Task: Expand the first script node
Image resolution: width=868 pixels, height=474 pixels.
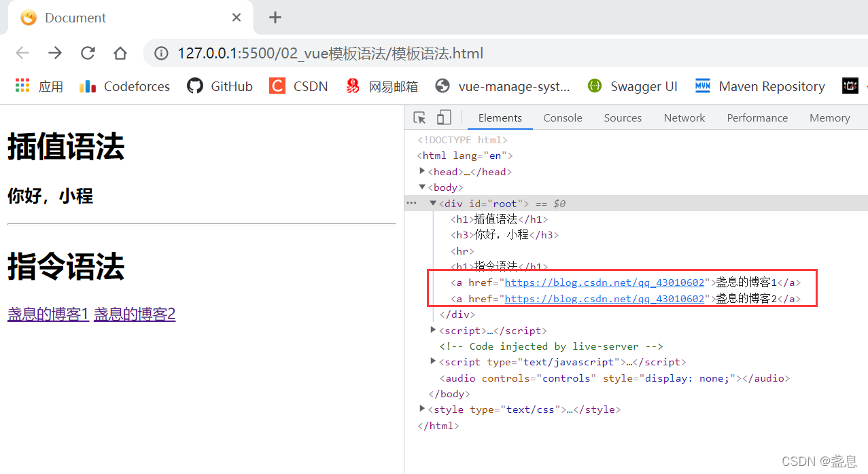Action: tap(433, 330)
